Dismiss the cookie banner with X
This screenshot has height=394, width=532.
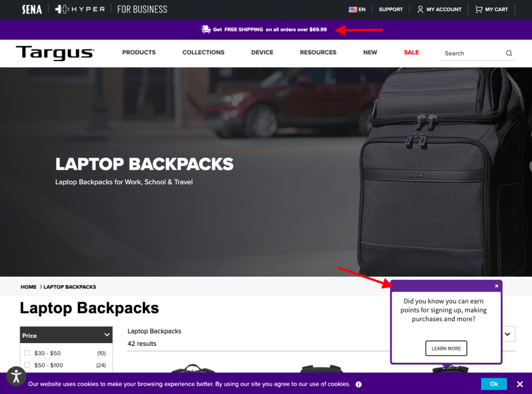(x=520, y=384)
